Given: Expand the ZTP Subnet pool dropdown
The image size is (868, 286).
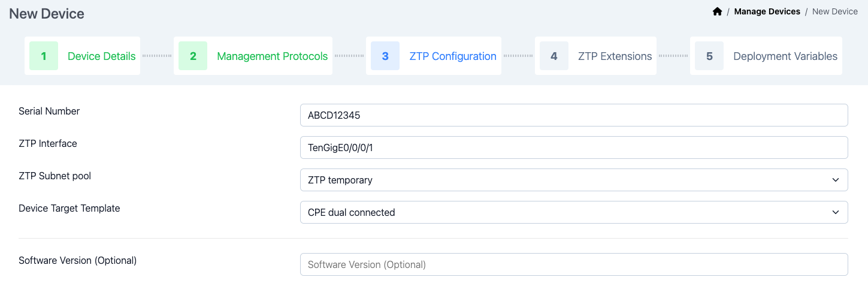Looking at the screenshot, I should pyautogui.click(x=573, y=180).
